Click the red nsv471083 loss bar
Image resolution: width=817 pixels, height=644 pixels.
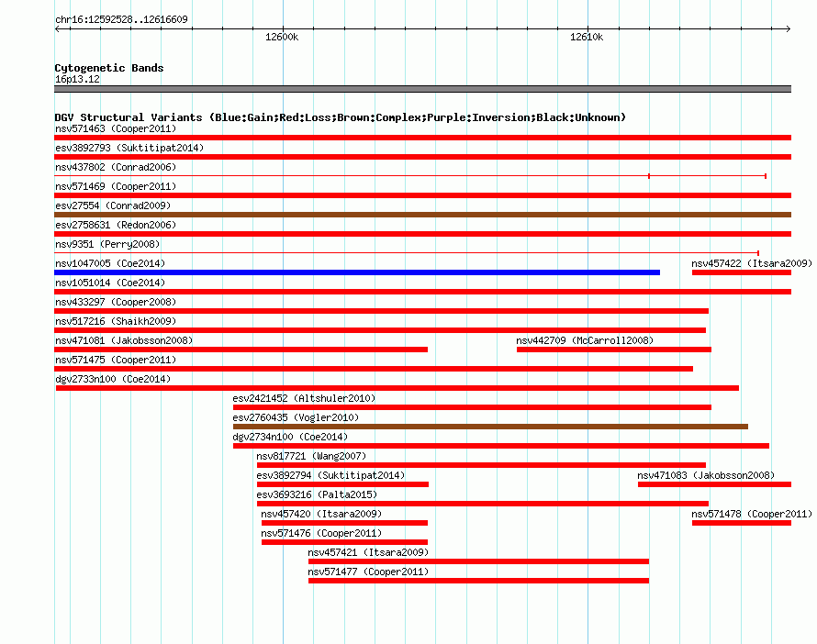point(714,484)
